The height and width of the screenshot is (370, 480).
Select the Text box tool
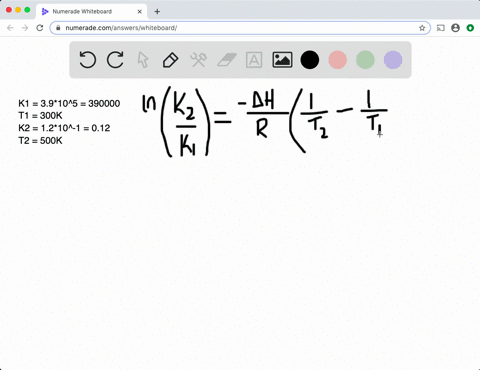click(x=254, y=60)
